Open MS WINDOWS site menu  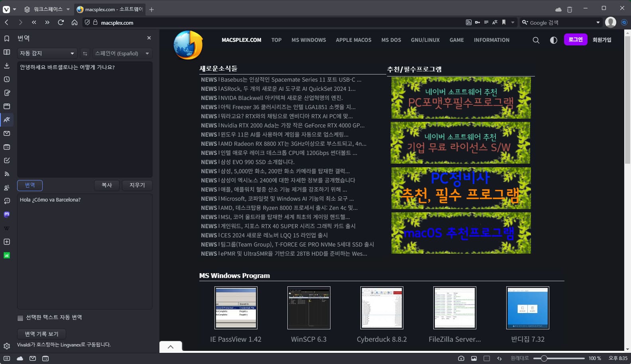(x=309, y=40)
